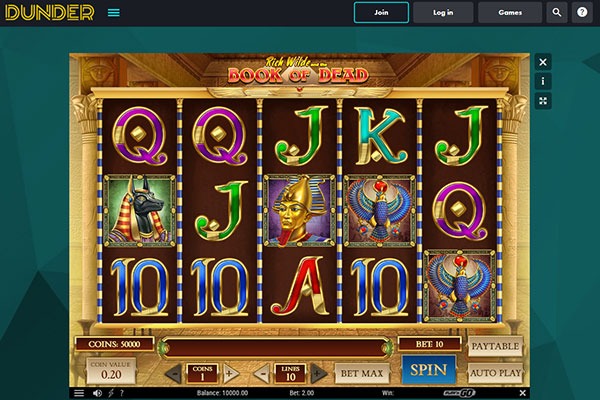Viewport: 600px width, 400px height.
Task: Select the Bet Max button
Action: click(362, 373)
